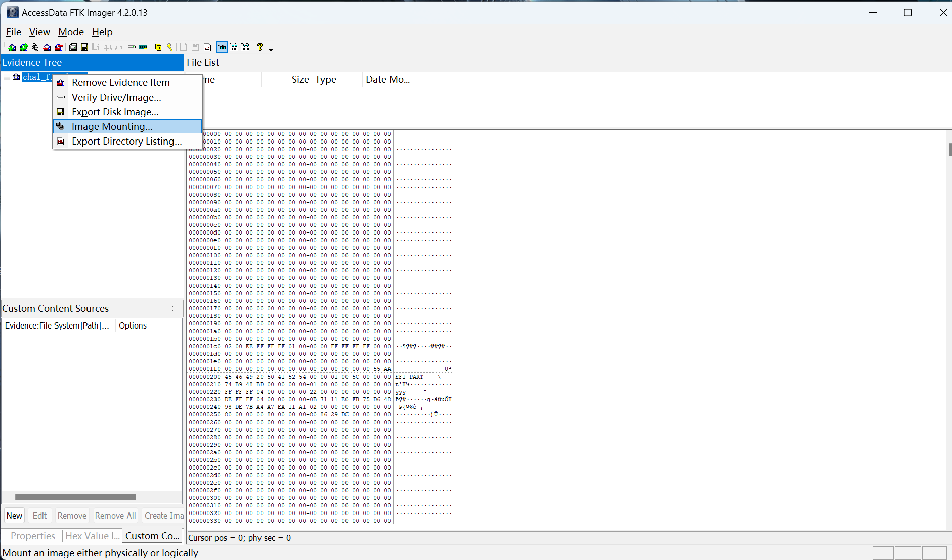
Task: Open the toolbar options dropdown arrow
Action: click(x=271, y=50)
